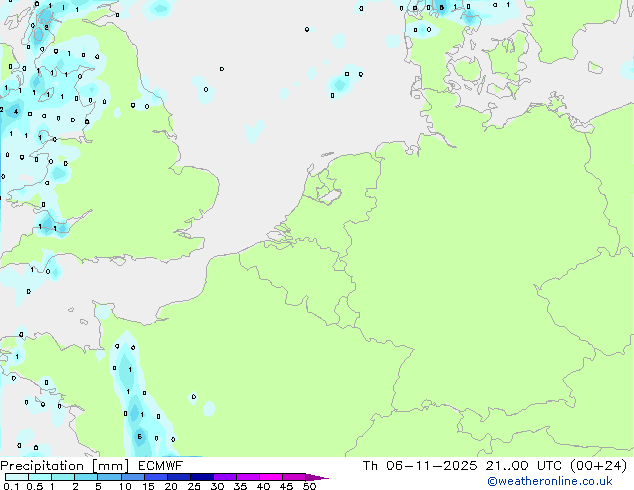Select the 5–10 mm legend color swatch
Screen dimensions: 634x490
tap(109, 477)
